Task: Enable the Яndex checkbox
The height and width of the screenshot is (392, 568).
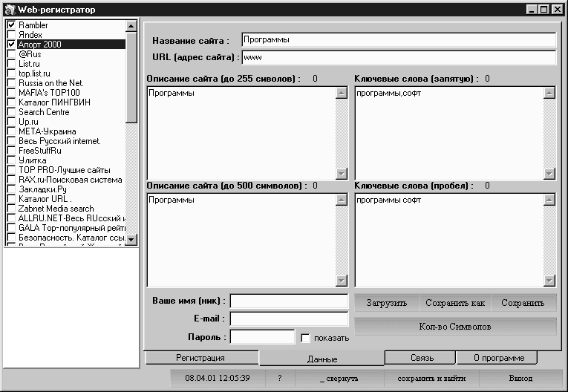Action: [11, 35]
